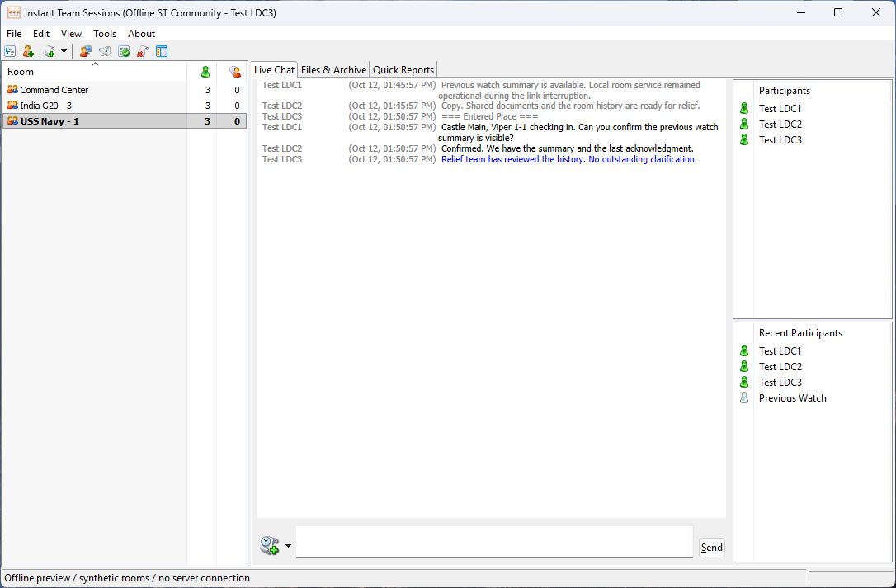Click the green participant column header icon
896x588 pixels.
[x=205, y=72]
